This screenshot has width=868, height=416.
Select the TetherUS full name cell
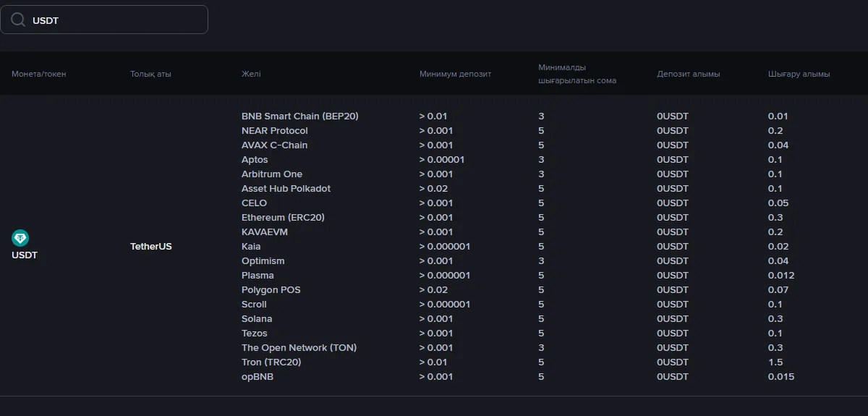point(151,246)
